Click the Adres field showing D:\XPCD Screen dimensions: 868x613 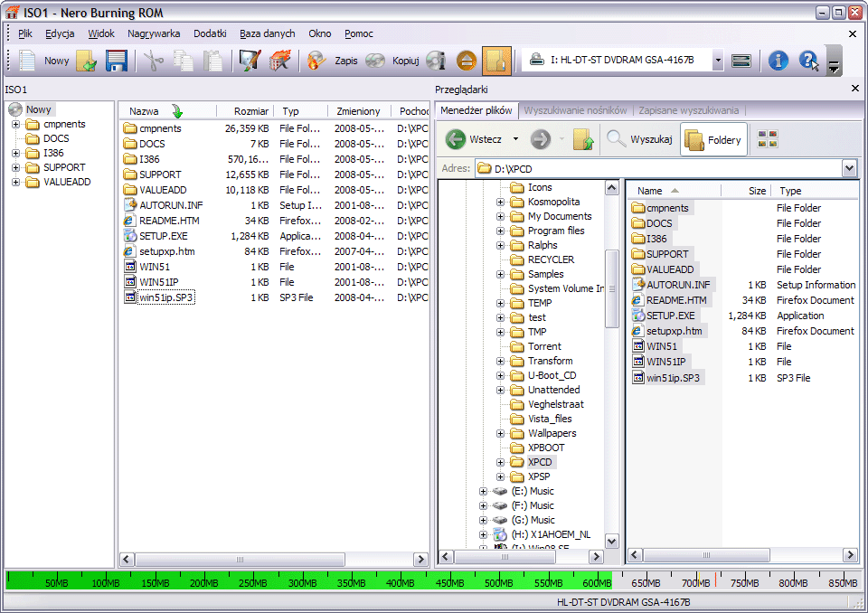[x=658, y=168]
